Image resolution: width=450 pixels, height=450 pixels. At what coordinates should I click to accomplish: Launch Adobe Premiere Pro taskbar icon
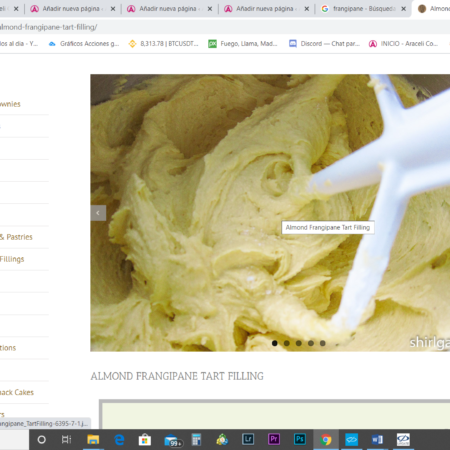[x=274, y=439]
